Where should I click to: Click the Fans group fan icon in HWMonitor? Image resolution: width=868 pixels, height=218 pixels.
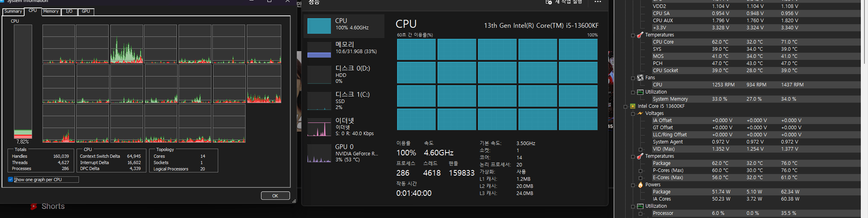pos(640,78)
